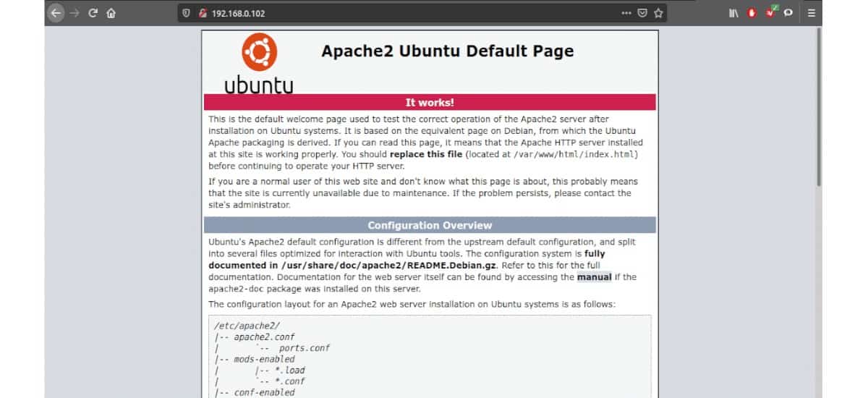Save page to Pocket

pyautogui.click(x=642, y=13)
